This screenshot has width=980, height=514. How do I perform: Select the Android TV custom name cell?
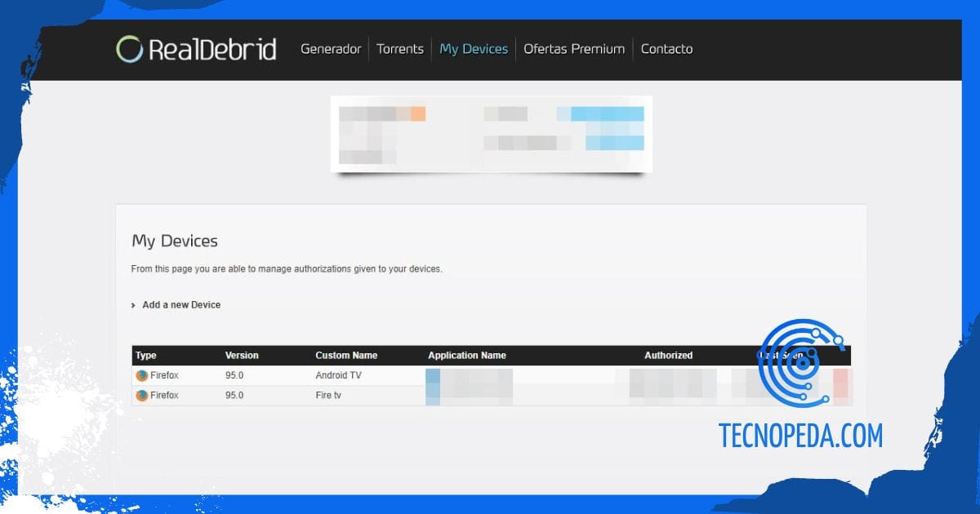(338, 376)
